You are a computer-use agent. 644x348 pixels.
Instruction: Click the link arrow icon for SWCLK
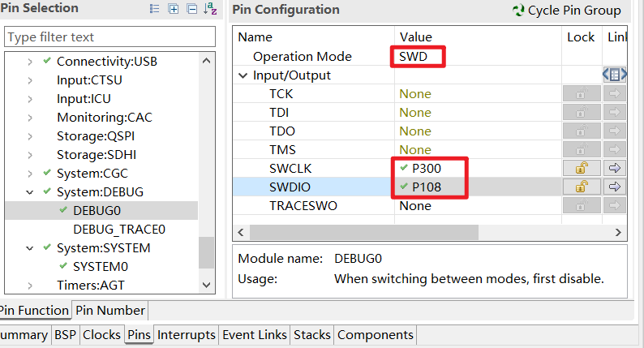coord(615,168)
